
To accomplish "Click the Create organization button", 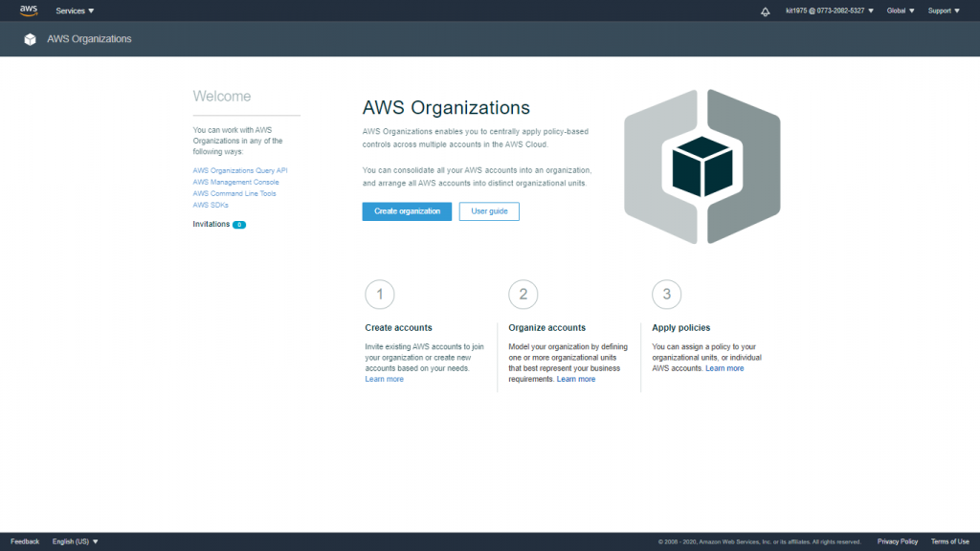I will click(x=407, y=211).
